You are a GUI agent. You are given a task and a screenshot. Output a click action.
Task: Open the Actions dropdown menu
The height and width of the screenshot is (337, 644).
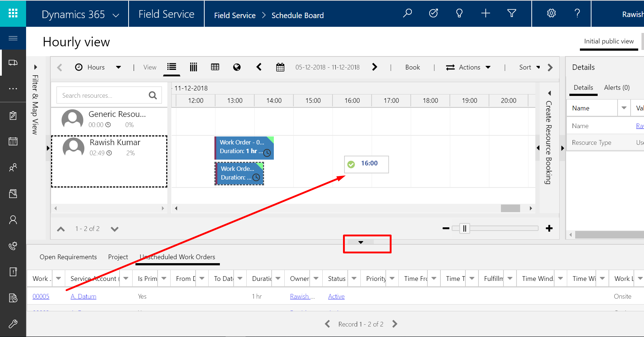[469, 67]
